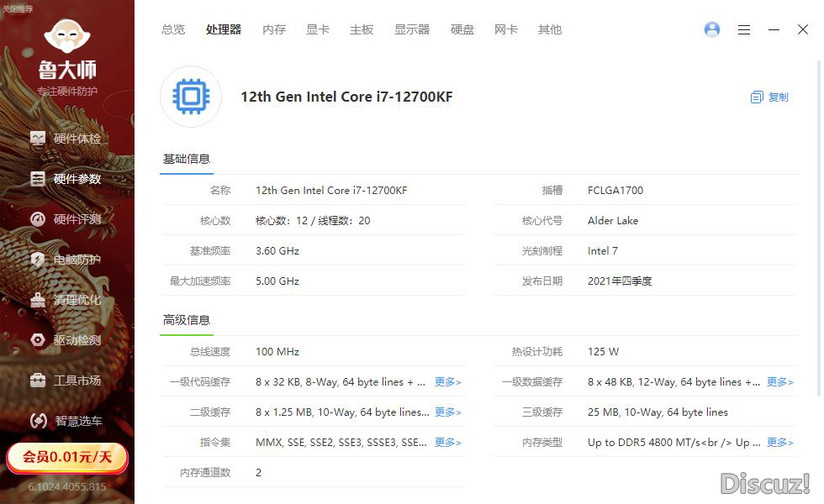
Task: Copy processor info with 复制 button
Action: [769, 97]
